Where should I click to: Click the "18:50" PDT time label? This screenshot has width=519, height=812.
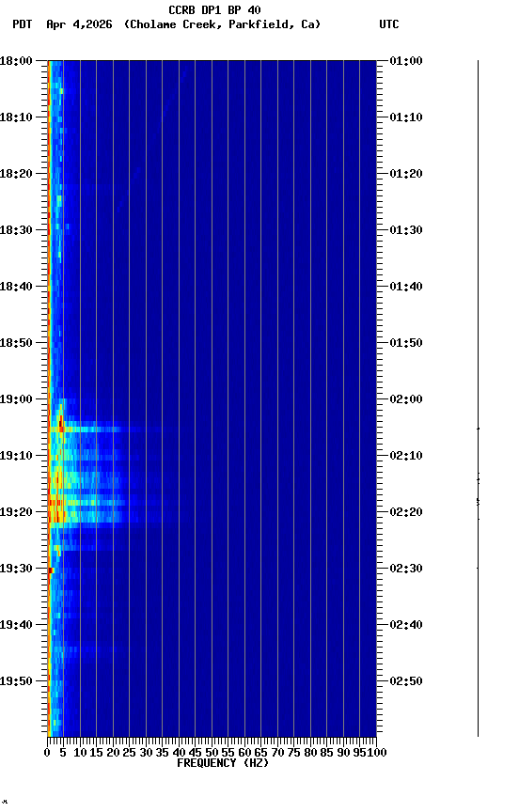[x=16, y=343]
